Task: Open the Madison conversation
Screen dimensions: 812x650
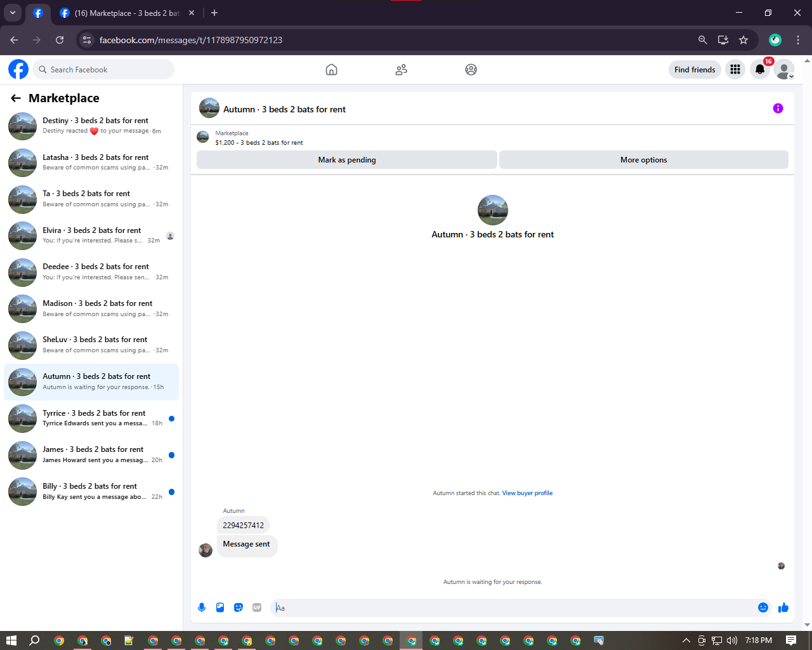Action: pos(91,308)
